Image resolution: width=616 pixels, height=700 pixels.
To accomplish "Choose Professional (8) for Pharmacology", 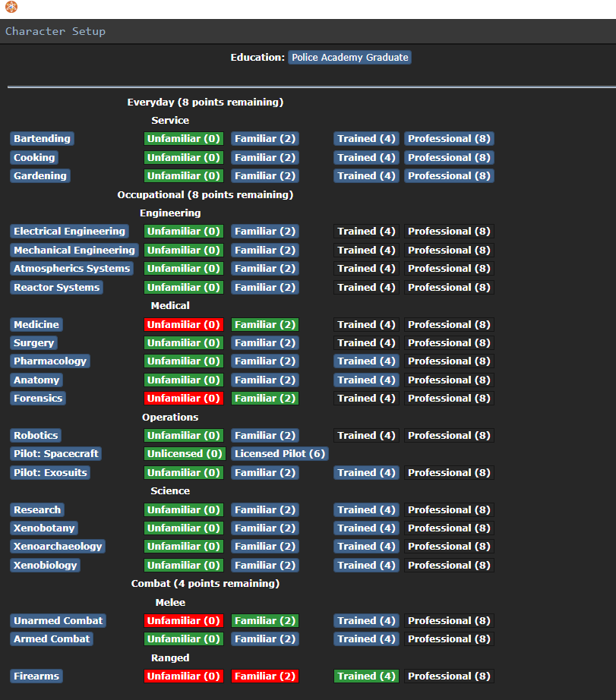I will [x=448, y=361].
